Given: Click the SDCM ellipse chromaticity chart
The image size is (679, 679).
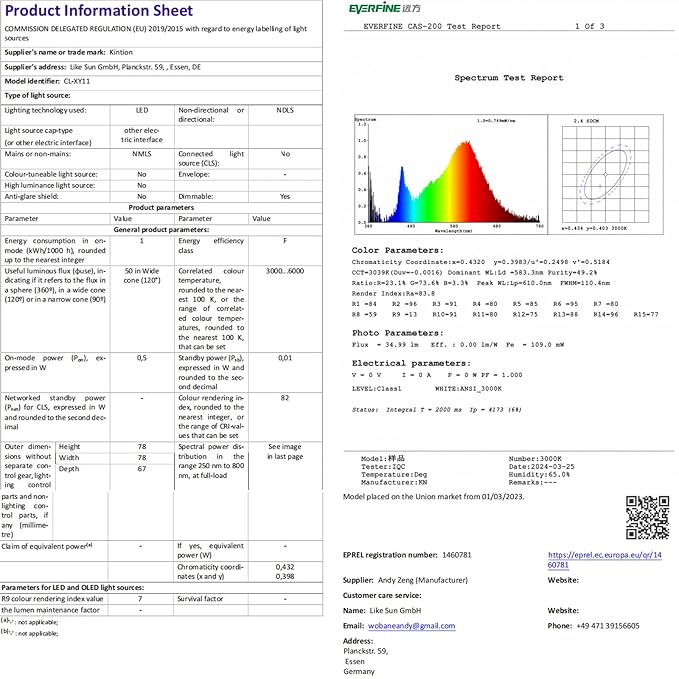Looking at the screenshot, I should pos(603,174).
